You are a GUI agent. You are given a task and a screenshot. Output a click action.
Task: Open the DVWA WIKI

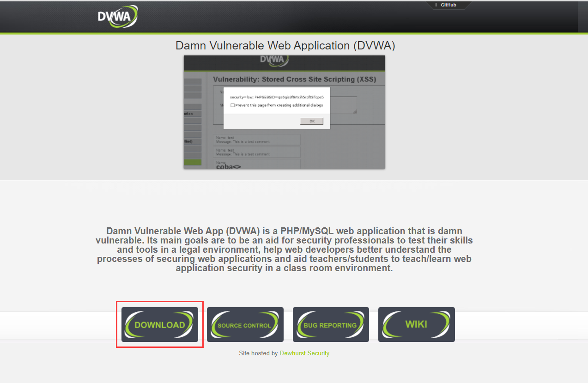click(x=416, y=324)
